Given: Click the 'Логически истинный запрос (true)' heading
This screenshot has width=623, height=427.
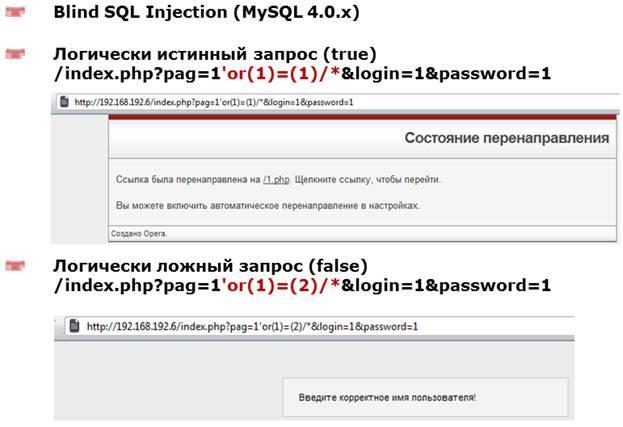Looking at the screenshot, I should [215, 53].
